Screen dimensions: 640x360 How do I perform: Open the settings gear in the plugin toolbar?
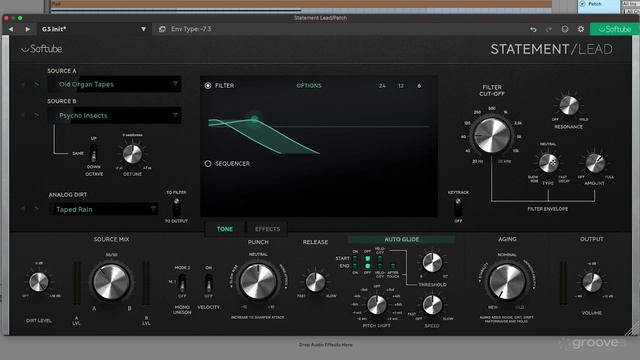pyautogui.click(x=581, y=29)
